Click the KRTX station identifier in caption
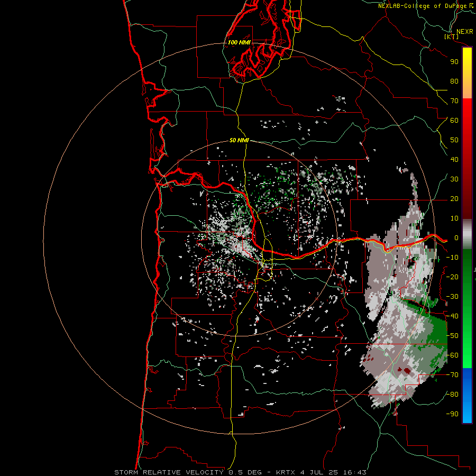Screen dimensions: 476x476 click(286, 472)
